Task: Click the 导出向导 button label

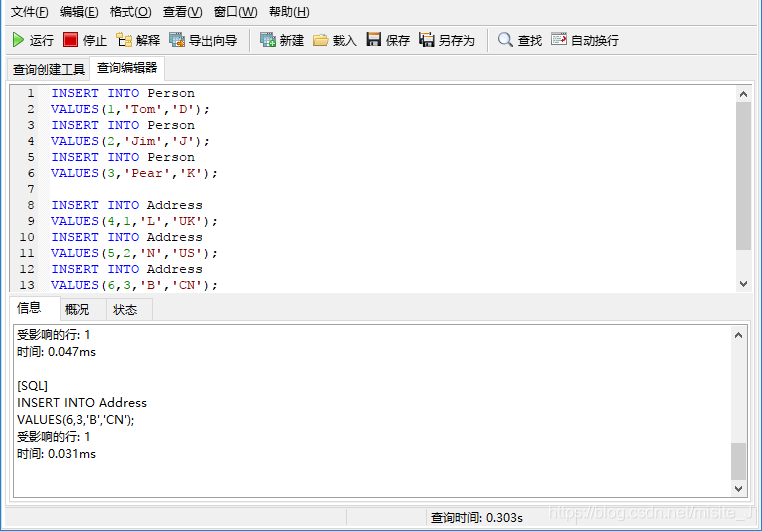Action: 213,40
